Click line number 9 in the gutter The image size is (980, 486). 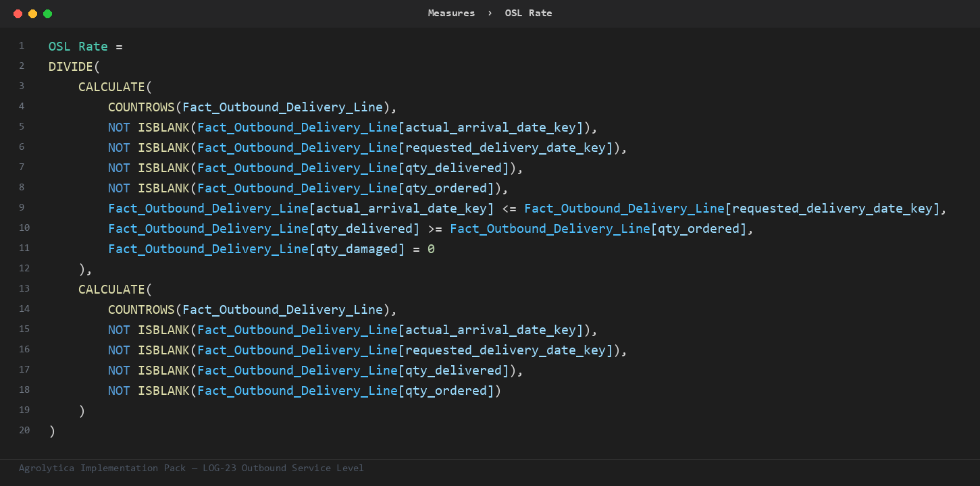22,207
